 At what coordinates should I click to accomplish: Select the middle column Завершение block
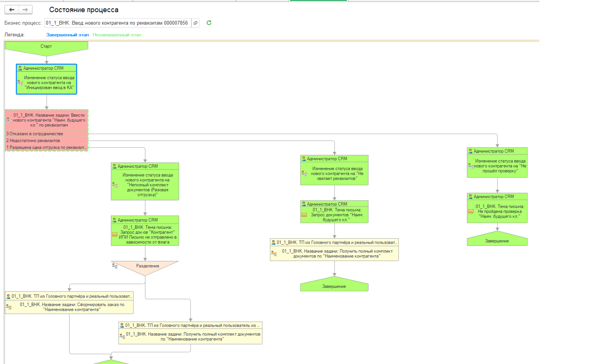334,284
